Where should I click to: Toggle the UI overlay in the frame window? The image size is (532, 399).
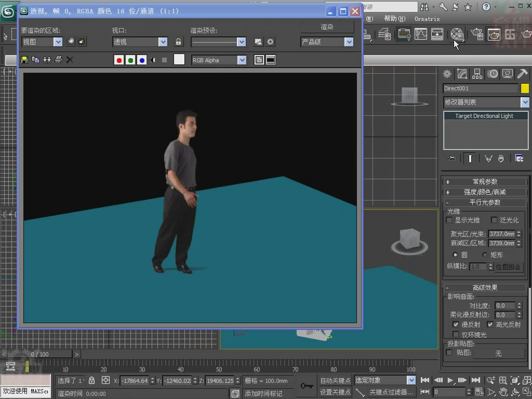point(259,60)
